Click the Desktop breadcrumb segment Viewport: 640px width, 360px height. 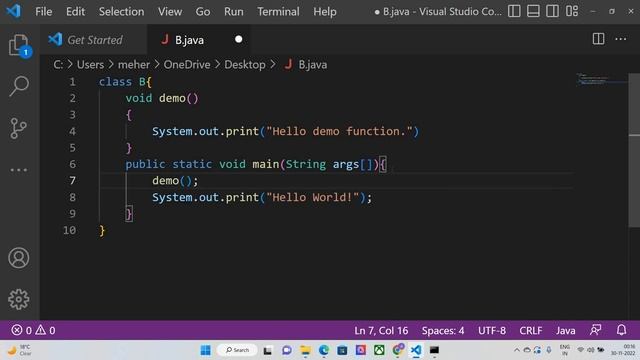[244, 64]
